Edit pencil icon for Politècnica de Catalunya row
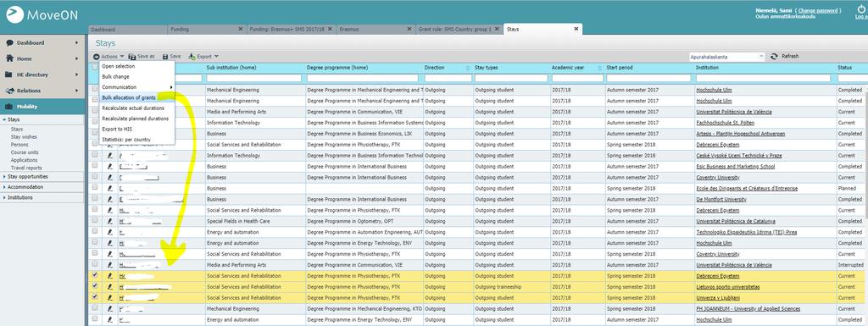 click(110, 221)
